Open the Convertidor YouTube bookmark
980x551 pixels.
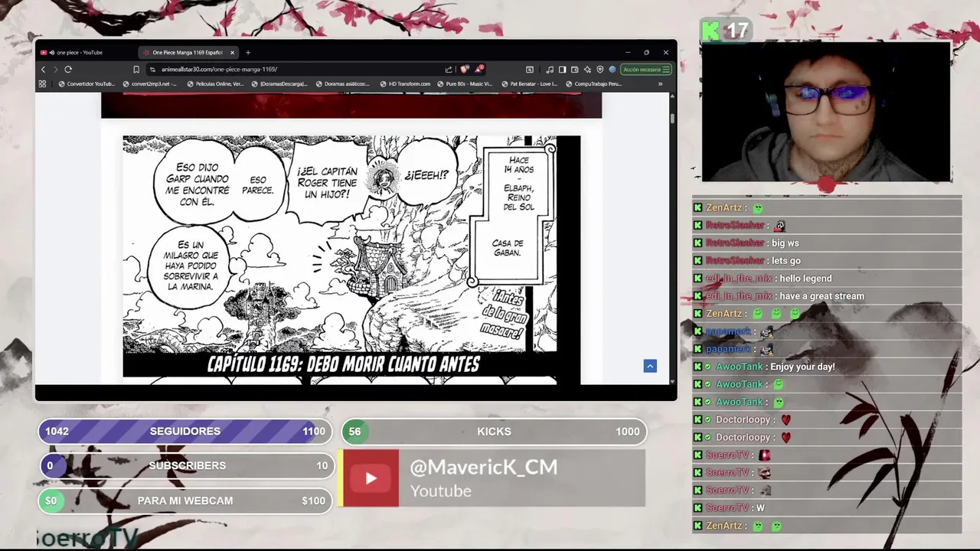click(x=87, y=84)
